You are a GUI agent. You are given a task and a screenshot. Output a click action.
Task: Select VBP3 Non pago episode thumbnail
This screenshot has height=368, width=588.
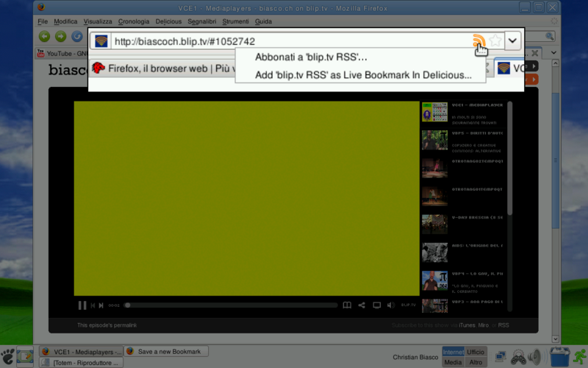point(434,305)
